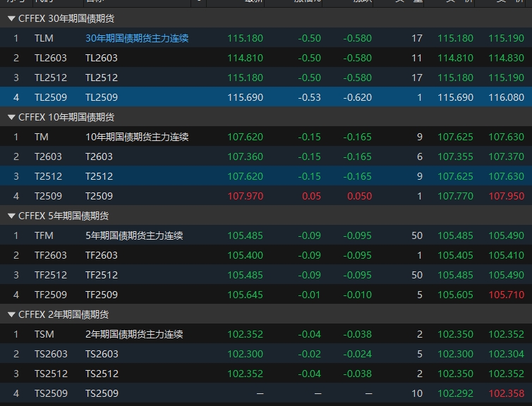Select volume 6 in T2603 row

420,156
